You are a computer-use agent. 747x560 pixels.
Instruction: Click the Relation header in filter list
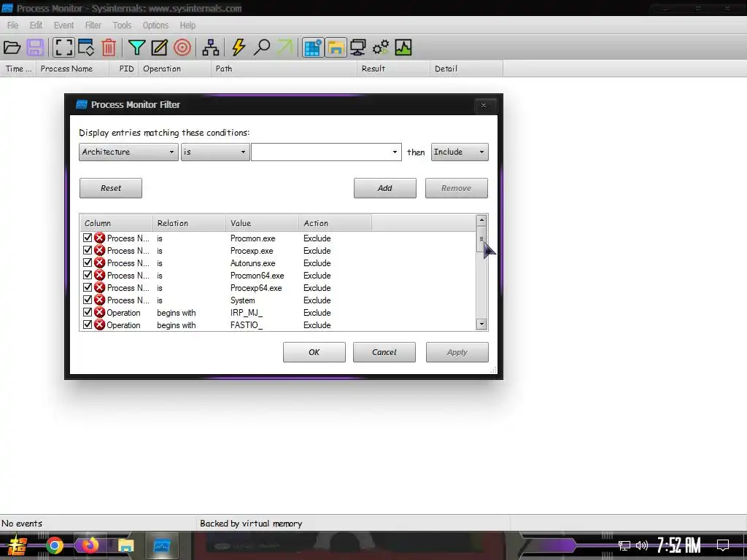[x=189, y=223]
